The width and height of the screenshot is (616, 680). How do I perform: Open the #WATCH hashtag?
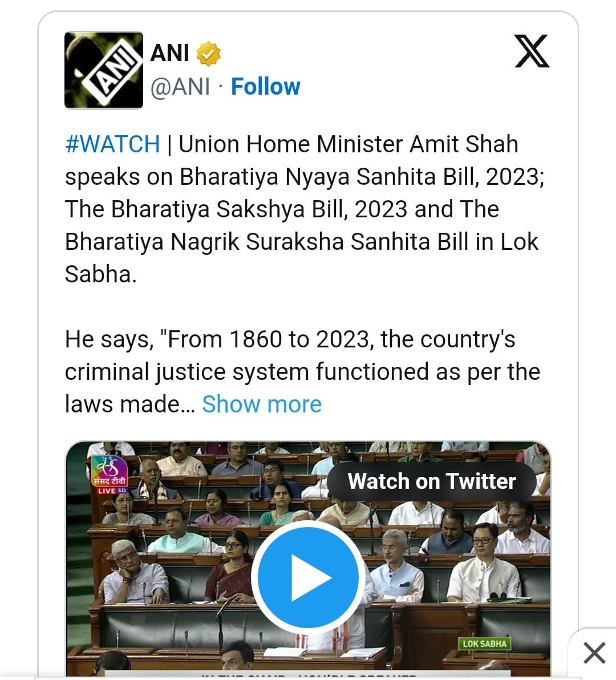[112, 144]
